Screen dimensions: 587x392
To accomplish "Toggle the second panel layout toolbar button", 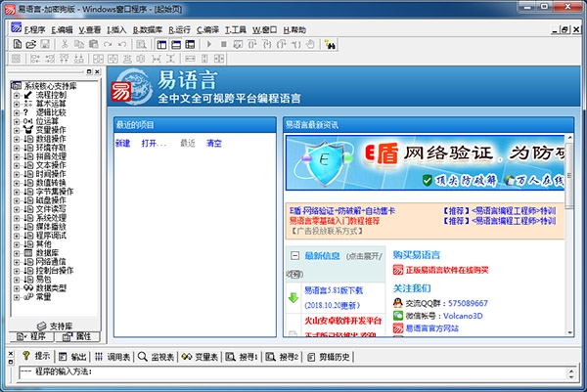I will 176,45.
